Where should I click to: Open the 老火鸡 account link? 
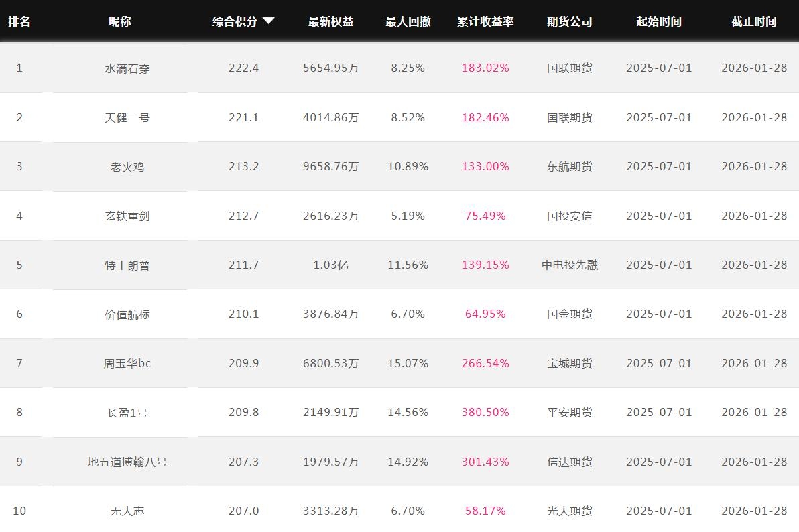click(x=127, y=167)
